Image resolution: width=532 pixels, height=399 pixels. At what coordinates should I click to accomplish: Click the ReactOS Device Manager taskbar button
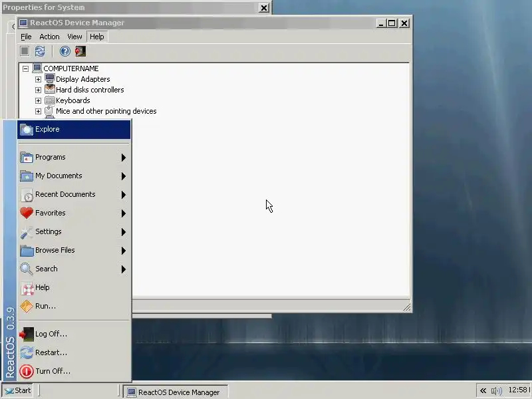[x=175, y=392]
